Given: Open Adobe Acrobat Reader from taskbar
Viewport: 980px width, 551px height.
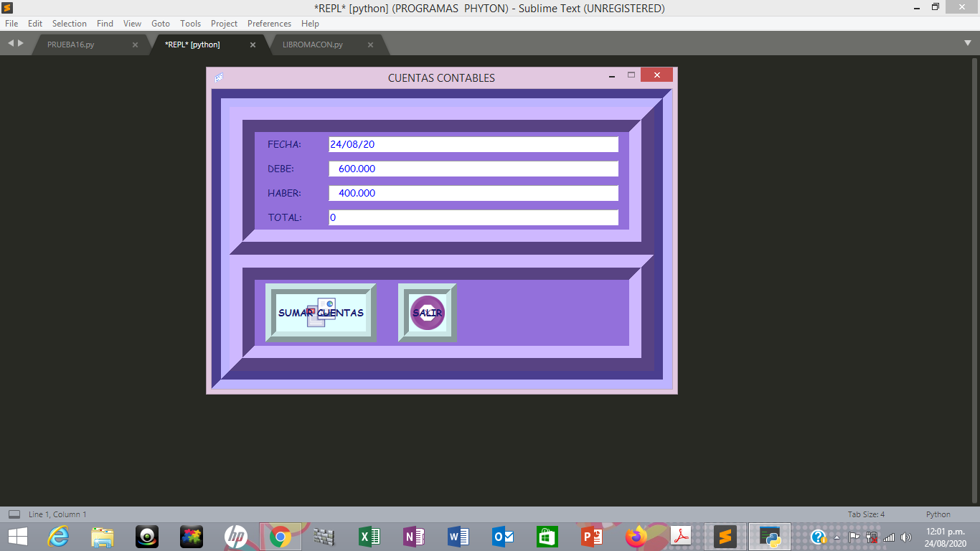Looking at the screenshot, I should (x=681, y=537).
